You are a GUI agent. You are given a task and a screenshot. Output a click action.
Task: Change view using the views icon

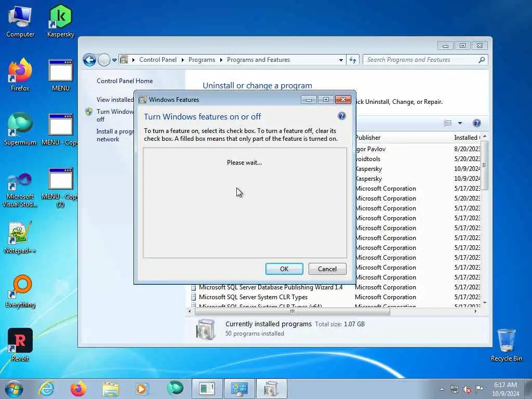point(448,123)
